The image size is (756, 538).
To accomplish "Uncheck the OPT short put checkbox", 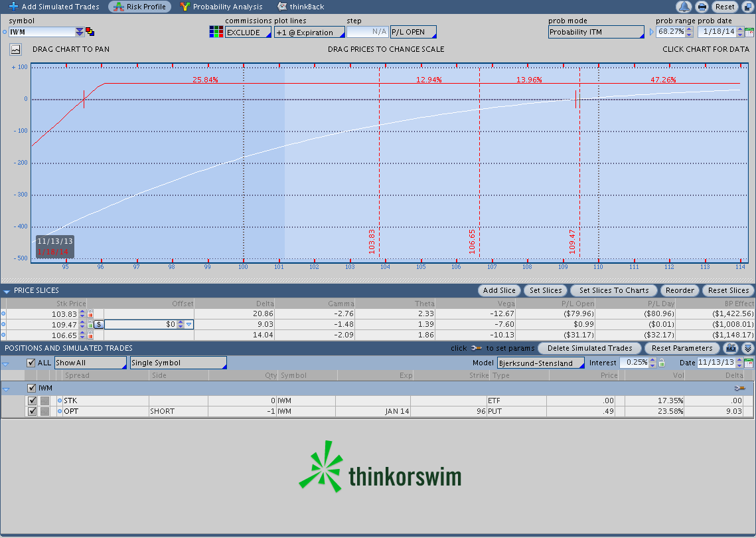I will 32,412.
